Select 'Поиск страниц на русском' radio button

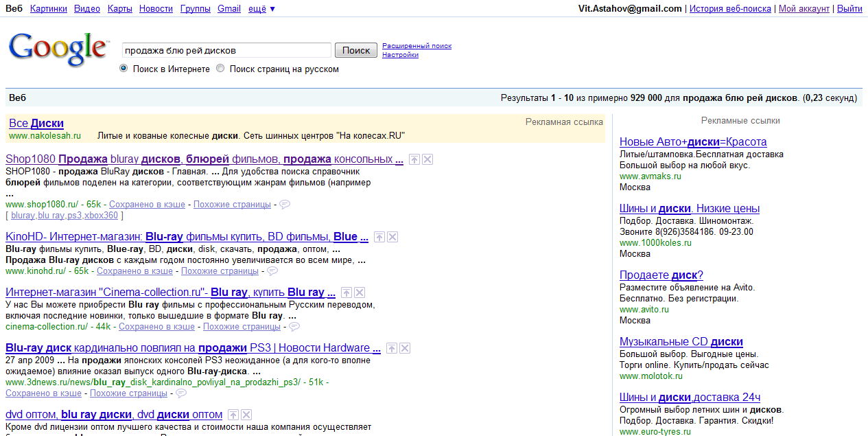tap(220, 69)
